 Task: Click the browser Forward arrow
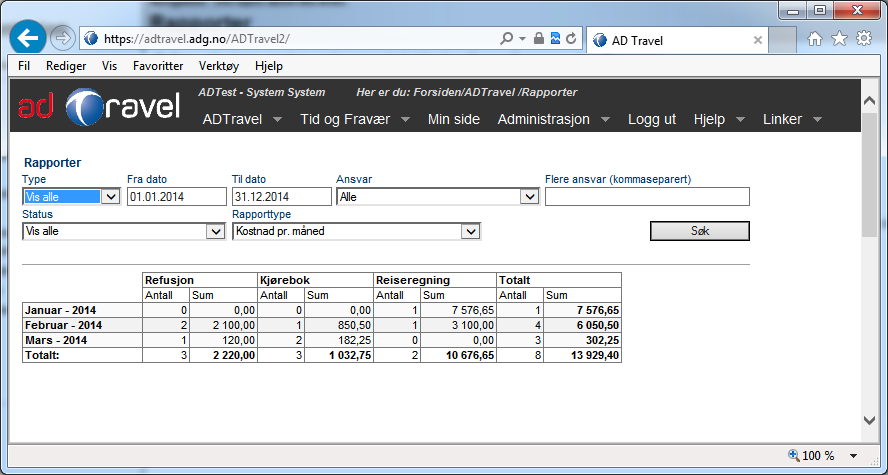coord(62,38)
